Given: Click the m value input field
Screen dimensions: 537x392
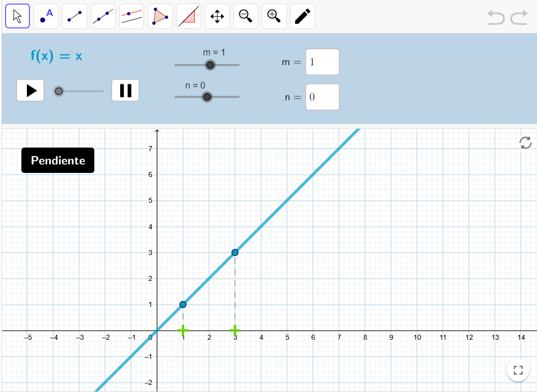Looking at the screenshot, I should point(322,62).
